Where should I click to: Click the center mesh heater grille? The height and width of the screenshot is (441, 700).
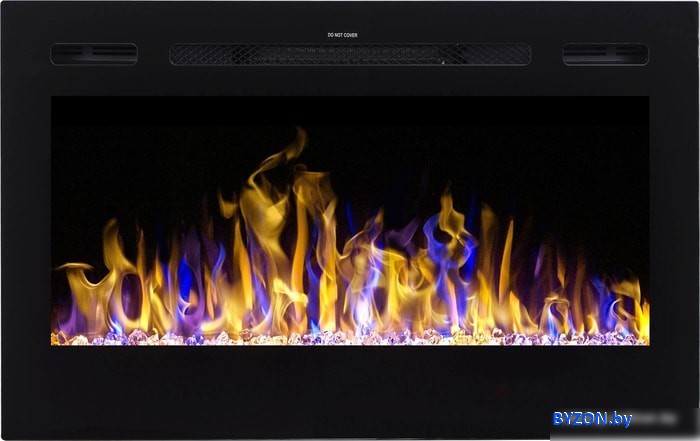(350, 54)
